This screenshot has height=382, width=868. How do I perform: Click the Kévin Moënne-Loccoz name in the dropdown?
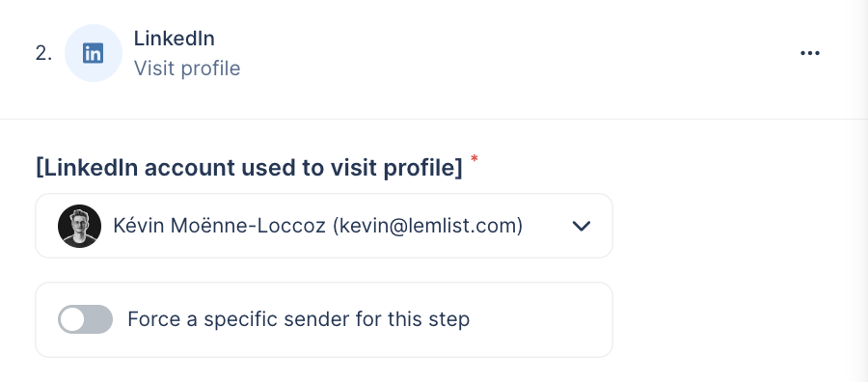point(219,226)
